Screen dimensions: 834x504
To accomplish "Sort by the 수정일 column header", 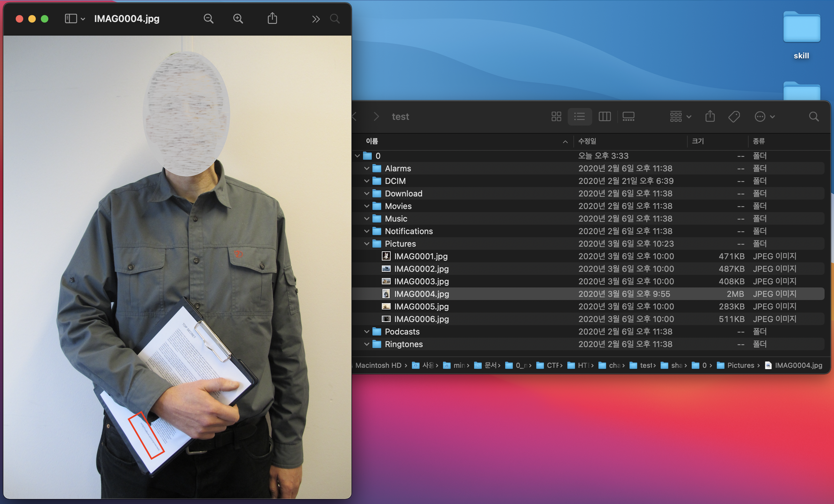I will 587,141.
